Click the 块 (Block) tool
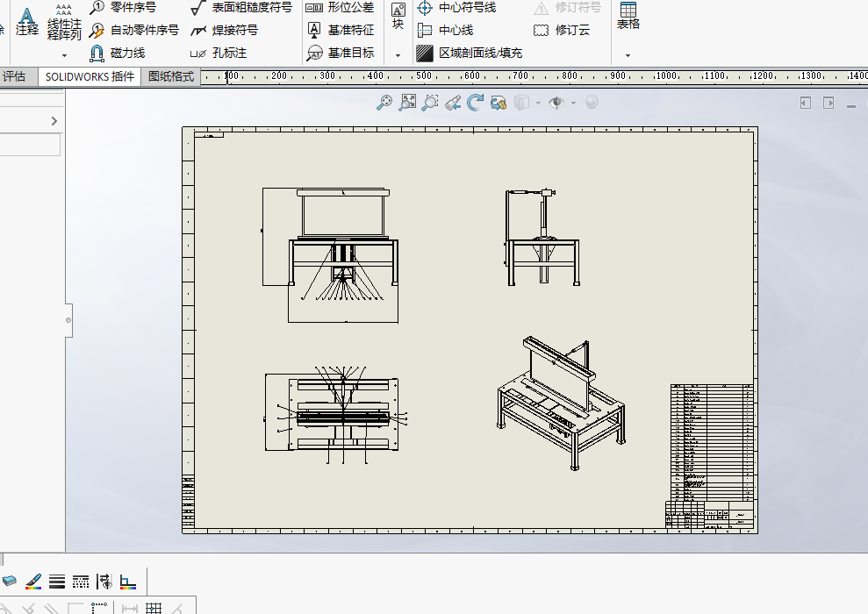The image size is (868, 614). 398,17
